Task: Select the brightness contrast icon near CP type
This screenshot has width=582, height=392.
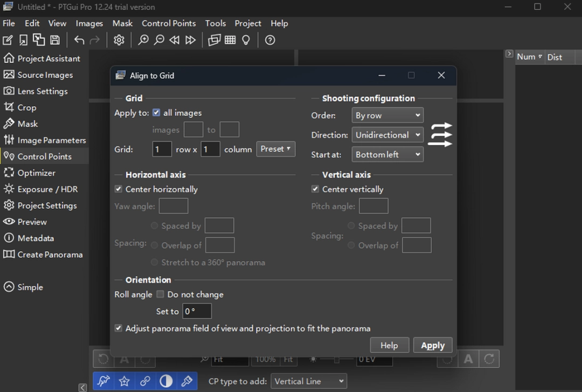Action: click(x=166, y=381)
